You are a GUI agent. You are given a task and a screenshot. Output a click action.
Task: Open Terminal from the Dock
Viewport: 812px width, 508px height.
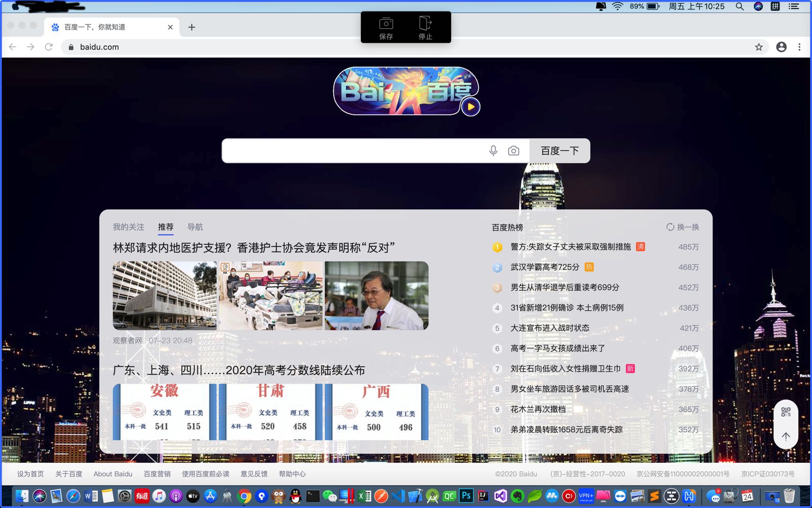(x=312, y=496)
